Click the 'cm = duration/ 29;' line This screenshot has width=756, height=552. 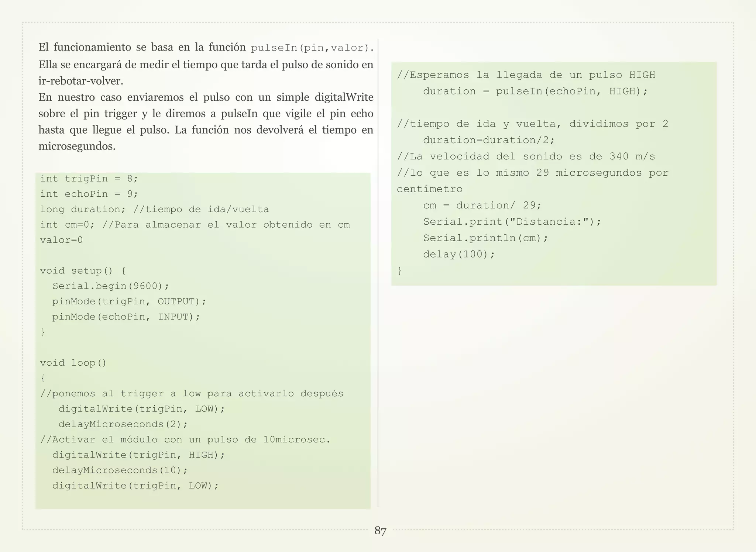[x=482, y=206]
